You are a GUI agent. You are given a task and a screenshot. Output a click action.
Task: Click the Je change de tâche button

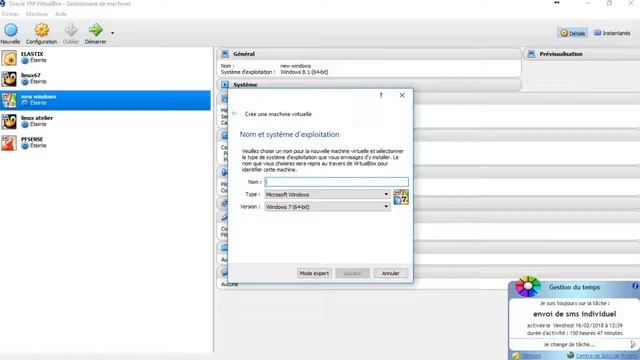coord(569,344)
